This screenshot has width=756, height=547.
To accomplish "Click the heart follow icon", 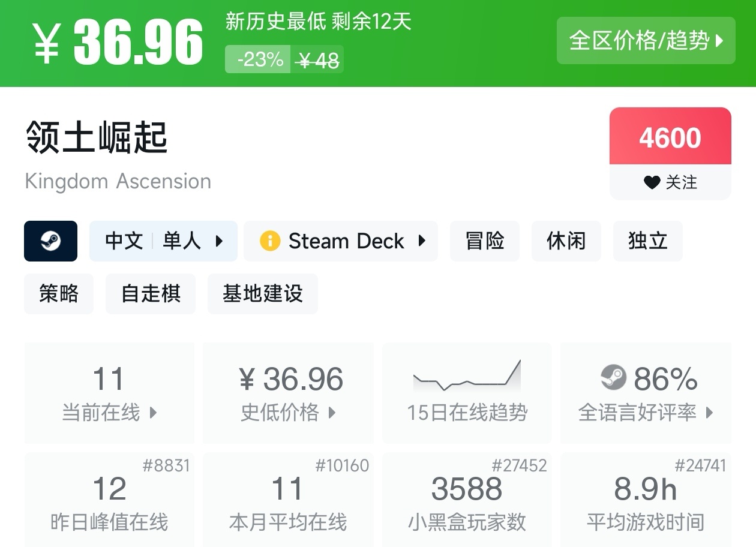I will [x=652, y=182].
